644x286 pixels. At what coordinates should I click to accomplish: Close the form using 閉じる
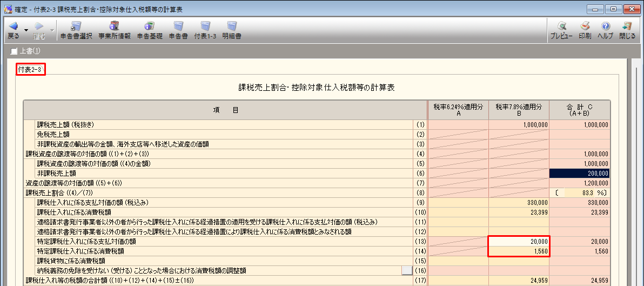tap(627, 30)
